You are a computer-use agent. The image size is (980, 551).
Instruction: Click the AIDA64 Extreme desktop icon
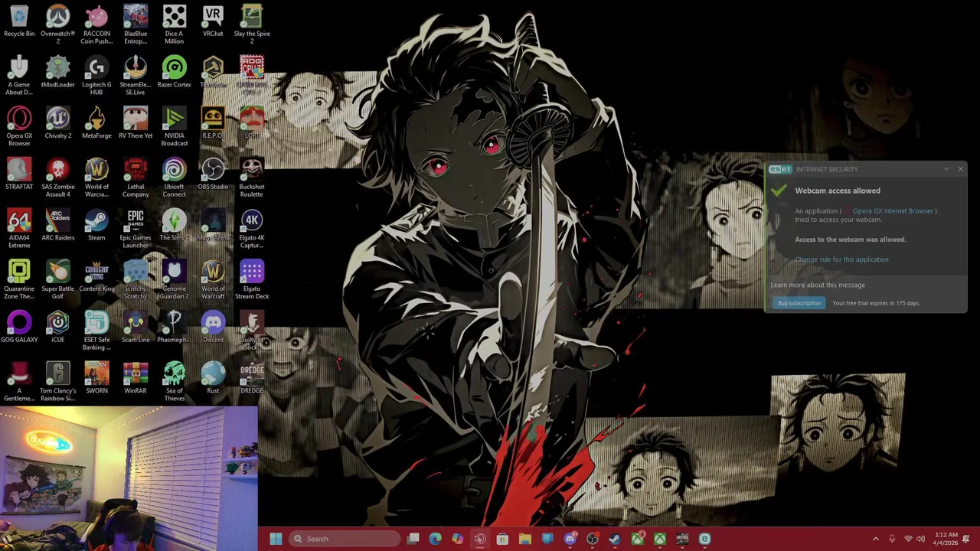point(19,229)
